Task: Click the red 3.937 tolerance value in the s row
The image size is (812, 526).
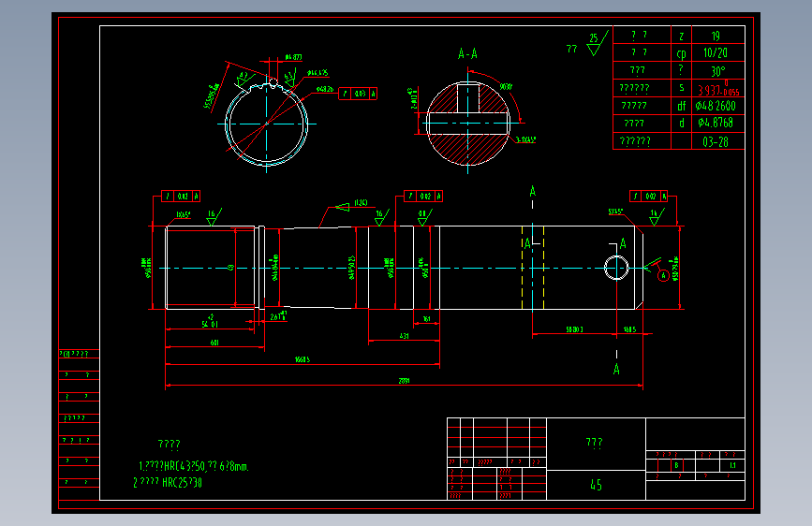Action: [x=718, y=89]
